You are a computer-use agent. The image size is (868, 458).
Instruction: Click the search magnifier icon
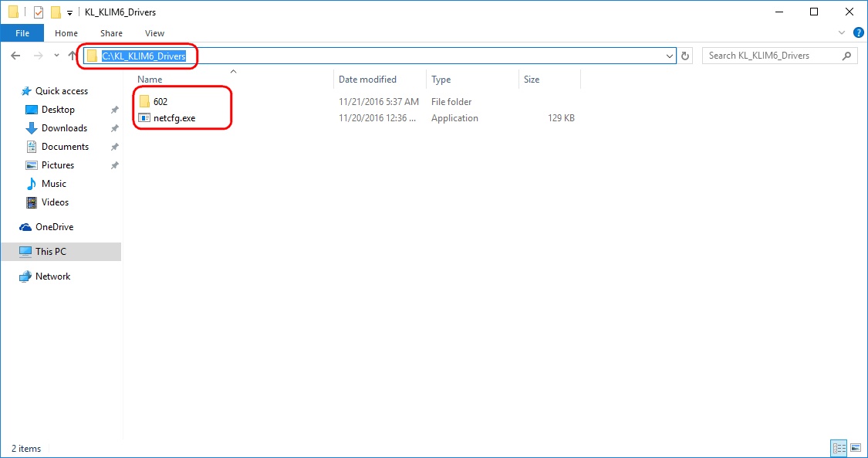tap(846, 56)
